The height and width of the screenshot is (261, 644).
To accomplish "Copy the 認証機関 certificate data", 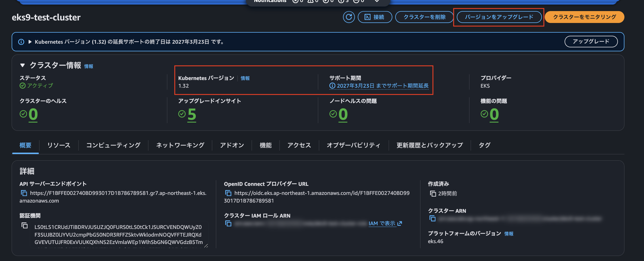I will point(25,226).
